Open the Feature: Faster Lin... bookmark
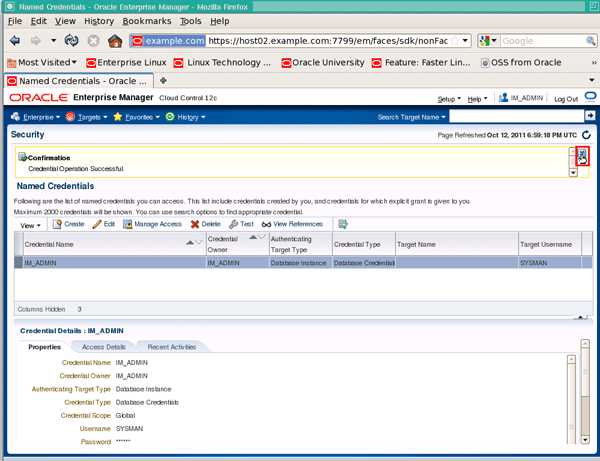This screenshot has height=461, width=600. coord(421,62)
